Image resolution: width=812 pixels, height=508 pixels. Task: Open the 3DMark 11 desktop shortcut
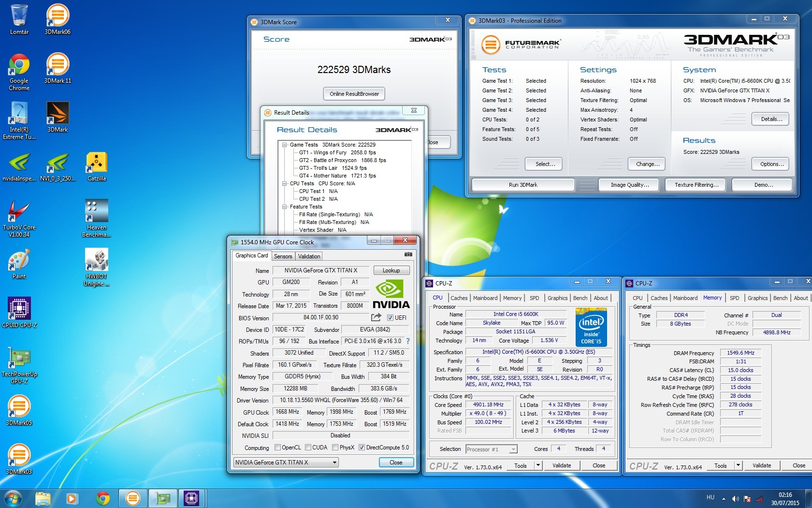pyautogui.click(x=58, y=68)
